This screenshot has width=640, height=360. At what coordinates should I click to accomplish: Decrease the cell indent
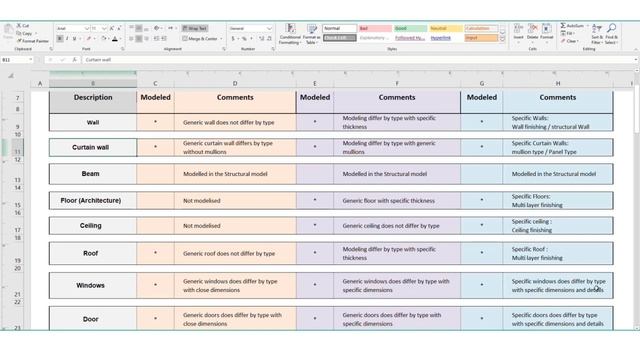click(x=156, y=39)
